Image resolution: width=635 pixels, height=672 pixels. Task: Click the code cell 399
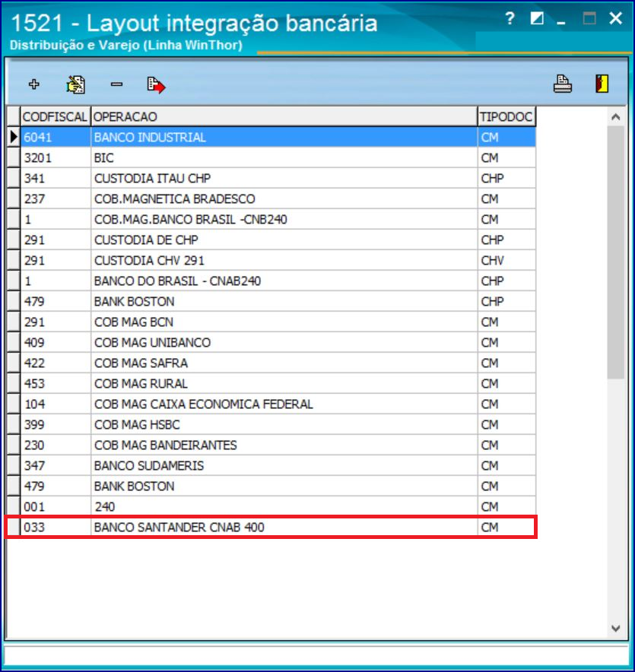56,425
